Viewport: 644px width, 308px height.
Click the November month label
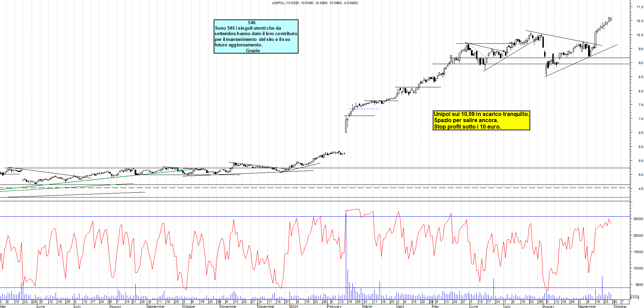click(228, 306)
